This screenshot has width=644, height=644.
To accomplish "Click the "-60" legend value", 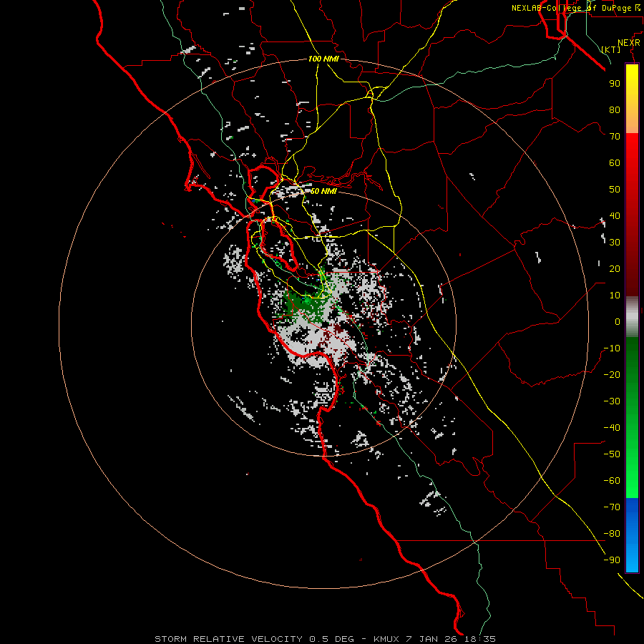I will [612, 481].
